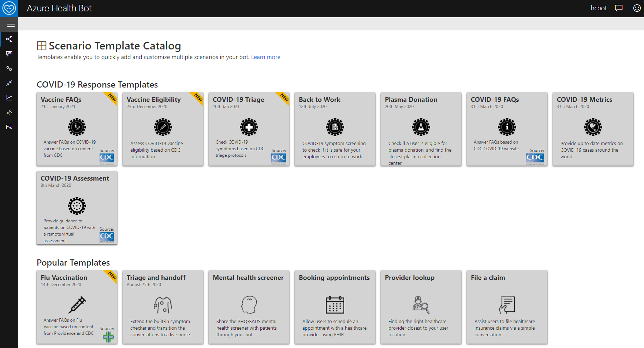Click the hcbot account name

(x=599, y=8)
